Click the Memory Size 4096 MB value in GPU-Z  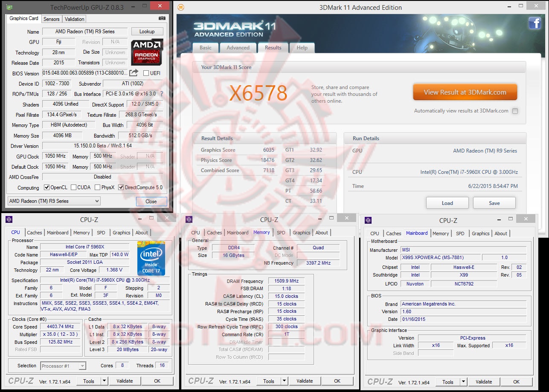[62, 135]
